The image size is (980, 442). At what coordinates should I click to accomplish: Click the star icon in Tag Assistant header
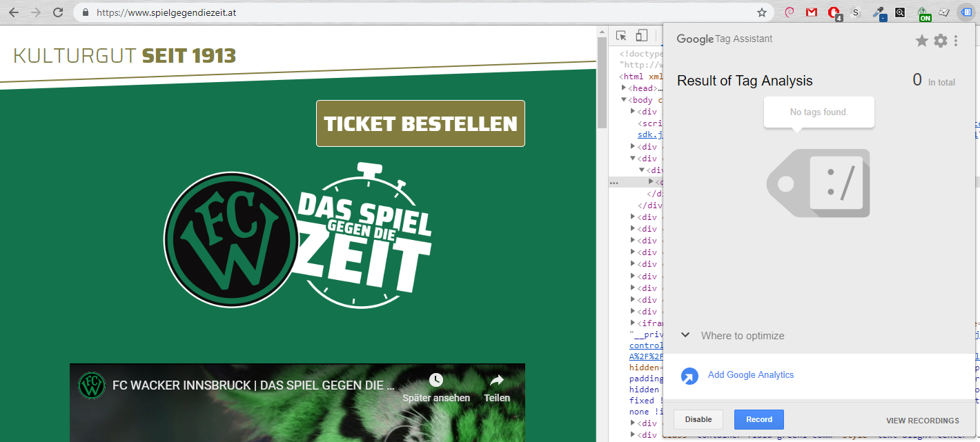[x=921, y=41]
